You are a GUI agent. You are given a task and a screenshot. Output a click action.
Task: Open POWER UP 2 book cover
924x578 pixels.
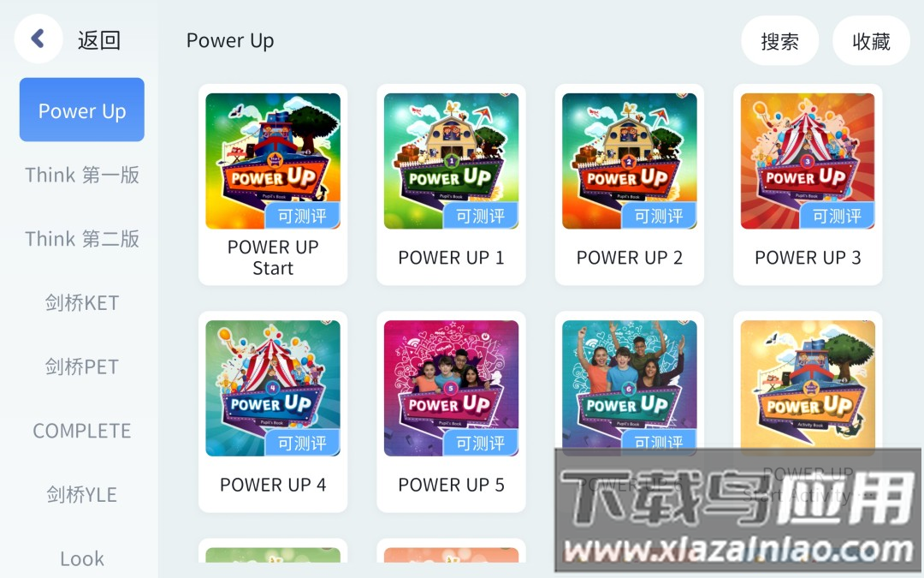point(630,161)
